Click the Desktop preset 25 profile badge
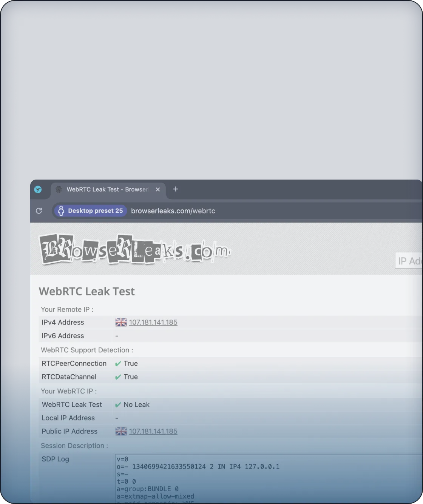This screenshot has width=423, height=504. 91,211
